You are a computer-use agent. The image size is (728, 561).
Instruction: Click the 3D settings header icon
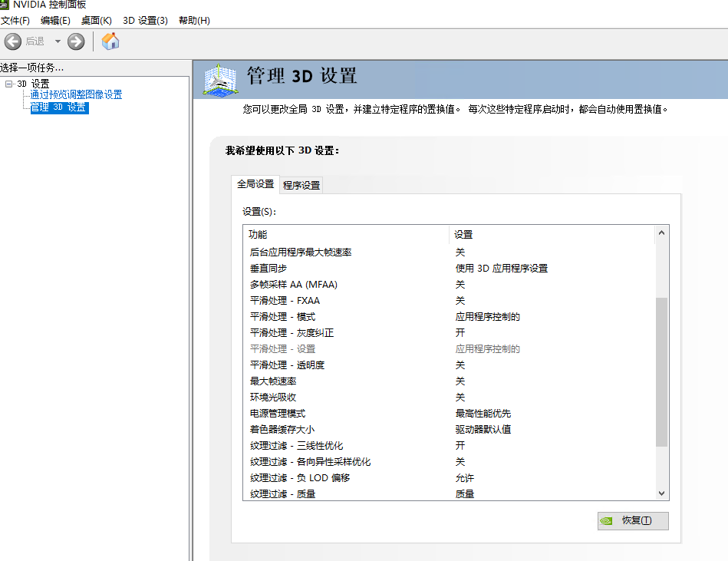click(220, 80)
